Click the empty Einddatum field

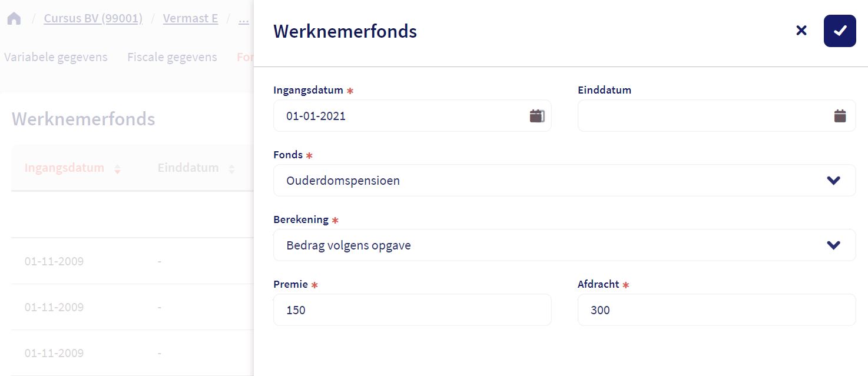pyautogui.click(x=701, y=116)
